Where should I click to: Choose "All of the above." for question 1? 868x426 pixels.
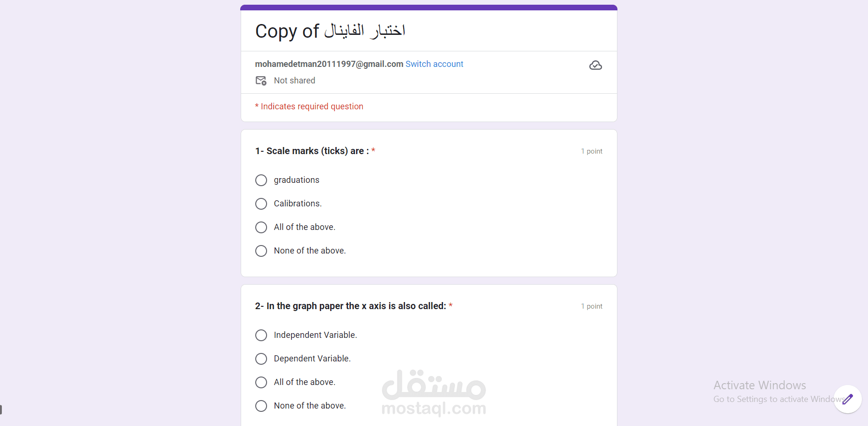point(261,227)
